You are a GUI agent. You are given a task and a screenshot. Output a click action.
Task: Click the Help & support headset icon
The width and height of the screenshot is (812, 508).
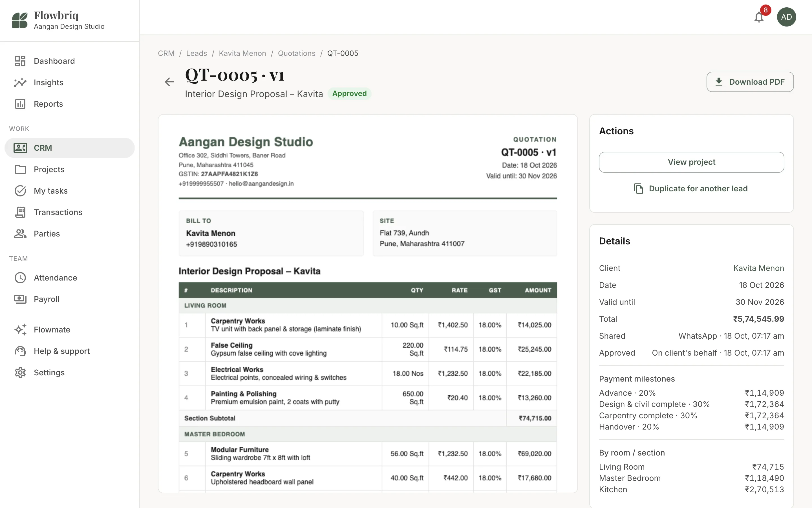(20, 351)
